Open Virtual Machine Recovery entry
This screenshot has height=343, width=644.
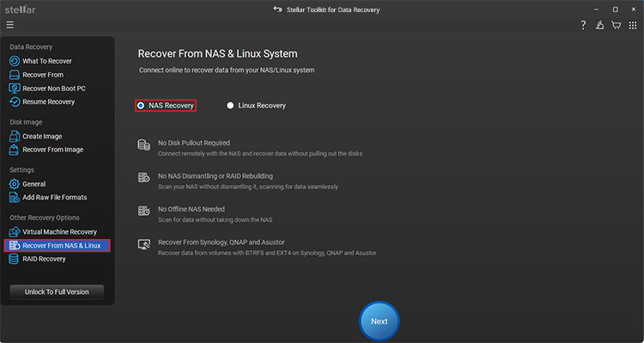[x=59, y=232]
